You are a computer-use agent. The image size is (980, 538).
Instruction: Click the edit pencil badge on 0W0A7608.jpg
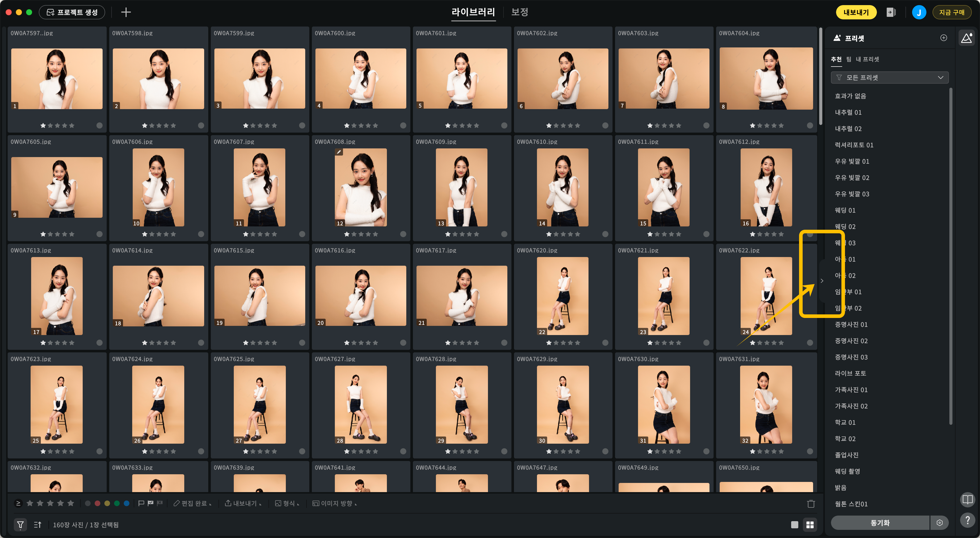[x=339, y=152]
